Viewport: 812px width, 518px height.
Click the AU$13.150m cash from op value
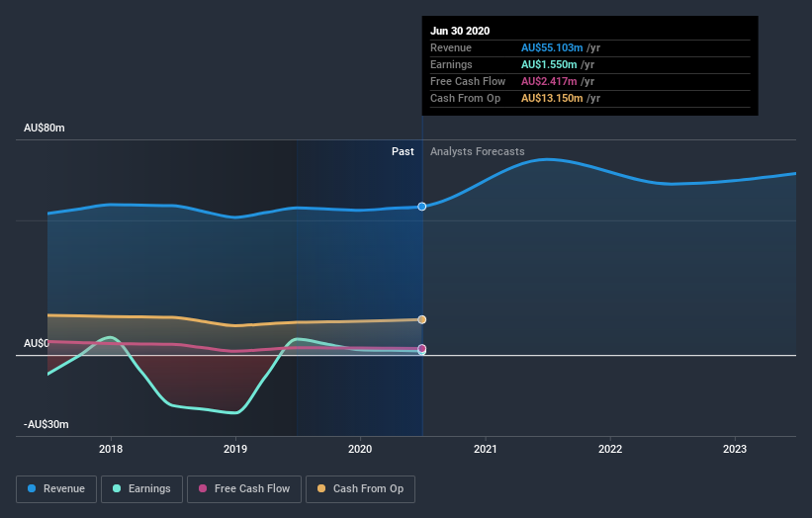click(x=552, y=98)
